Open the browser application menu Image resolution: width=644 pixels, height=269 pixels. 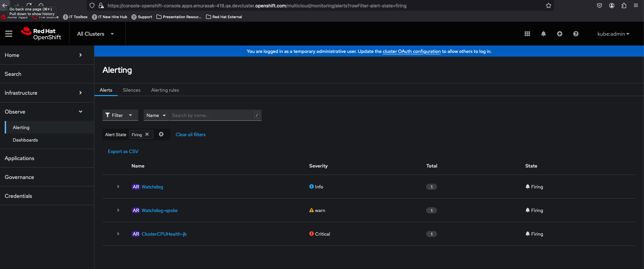(636, 5)
